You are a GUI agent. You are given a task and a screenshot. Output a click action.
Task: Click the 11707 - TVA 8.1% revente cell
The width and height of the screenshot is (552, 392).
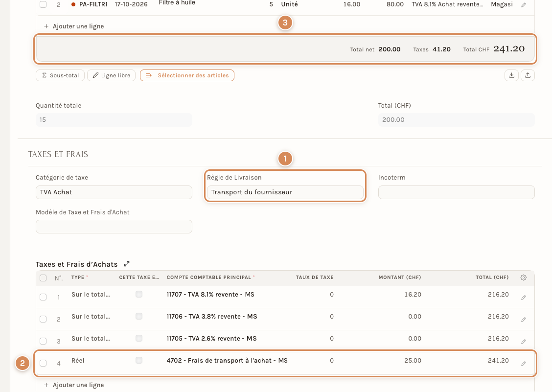210,295
